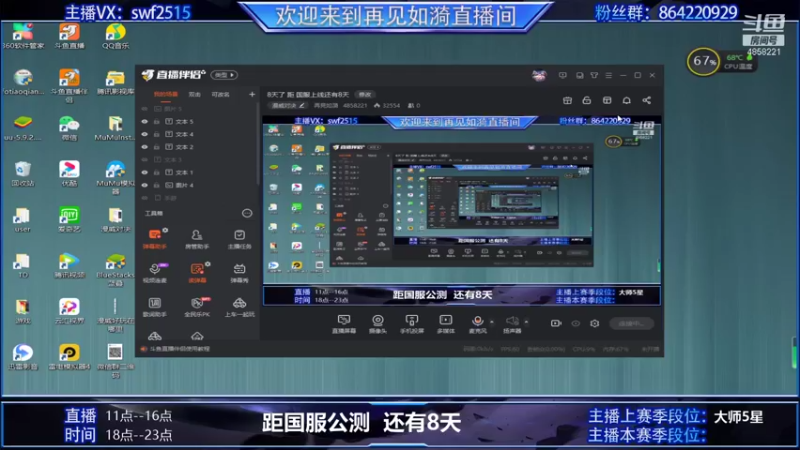Open the 上车一起玩 tool
800x450 pixels.
(239, 307)
